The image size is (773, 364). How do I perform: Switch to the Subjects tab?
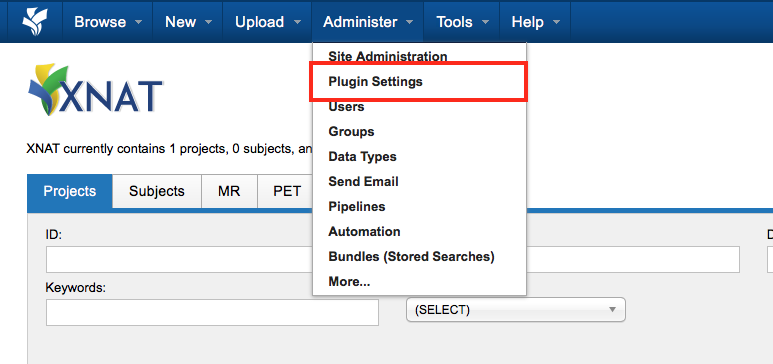click(157, 191)
